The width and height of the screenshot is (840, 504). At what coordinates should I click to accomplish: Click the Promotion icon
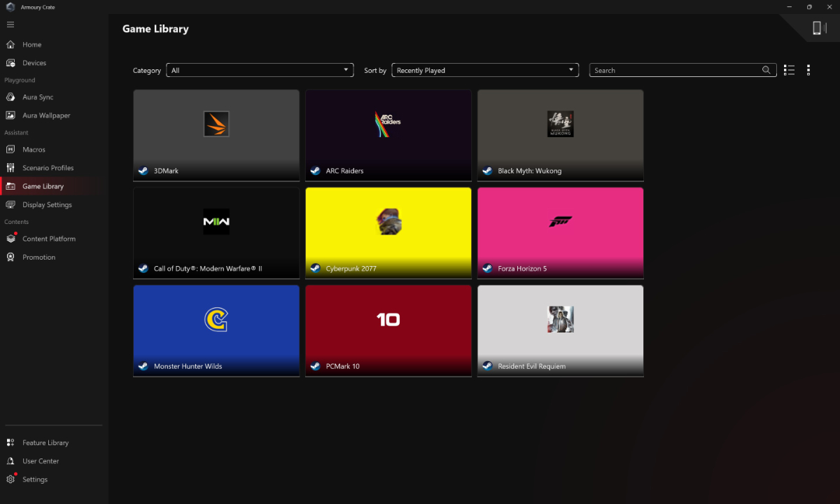pos(10,258)
